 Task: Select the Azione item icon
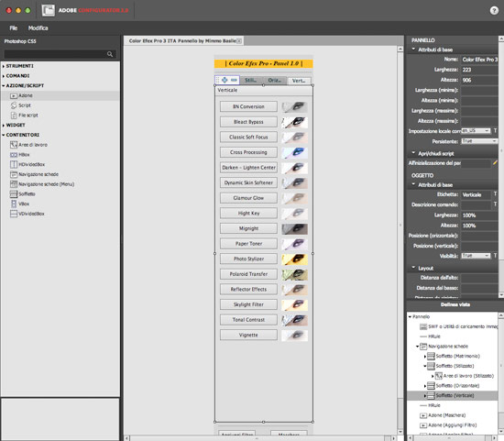pos(14,96)
